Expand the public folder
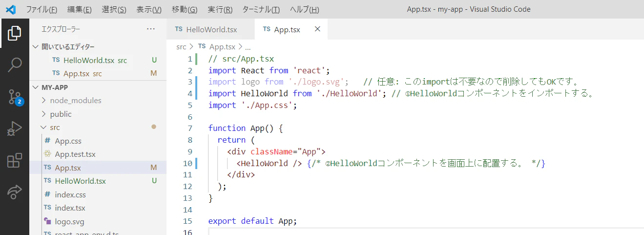The height and width of the screenshot is (235, 644). 98,114
